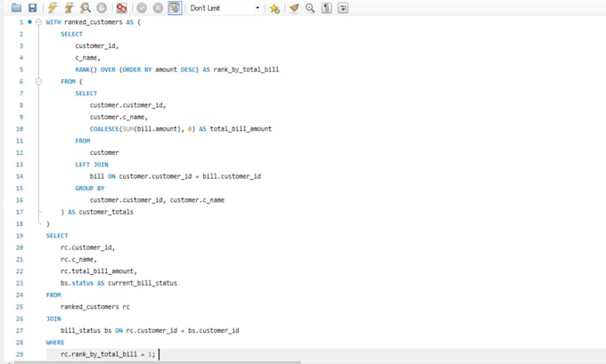Viewport: 606px width, 364px height.
Task: Click 'COALESCE' keyword on line 10
Action: tap(104, 129)
